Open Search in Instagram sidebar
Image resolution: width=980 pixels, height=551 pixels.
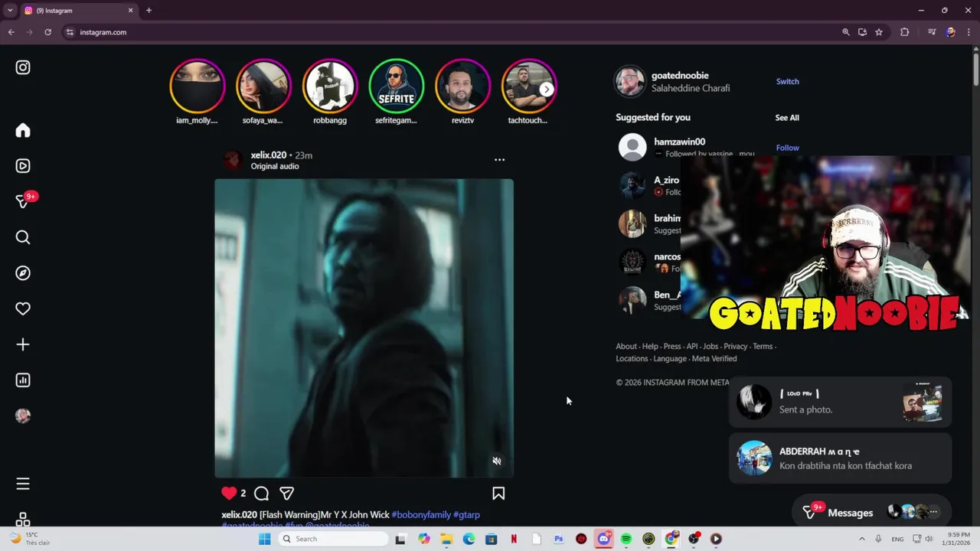23,237
